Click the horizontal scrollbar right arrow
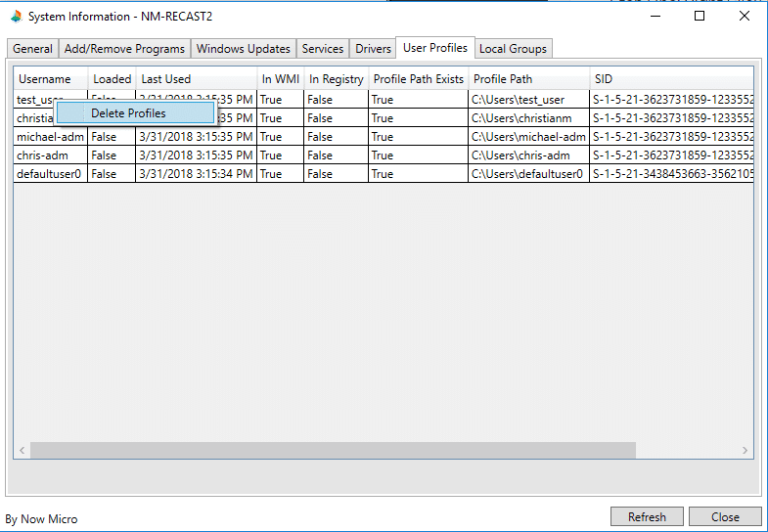This screenshot has height=532, width=768. 745,451
